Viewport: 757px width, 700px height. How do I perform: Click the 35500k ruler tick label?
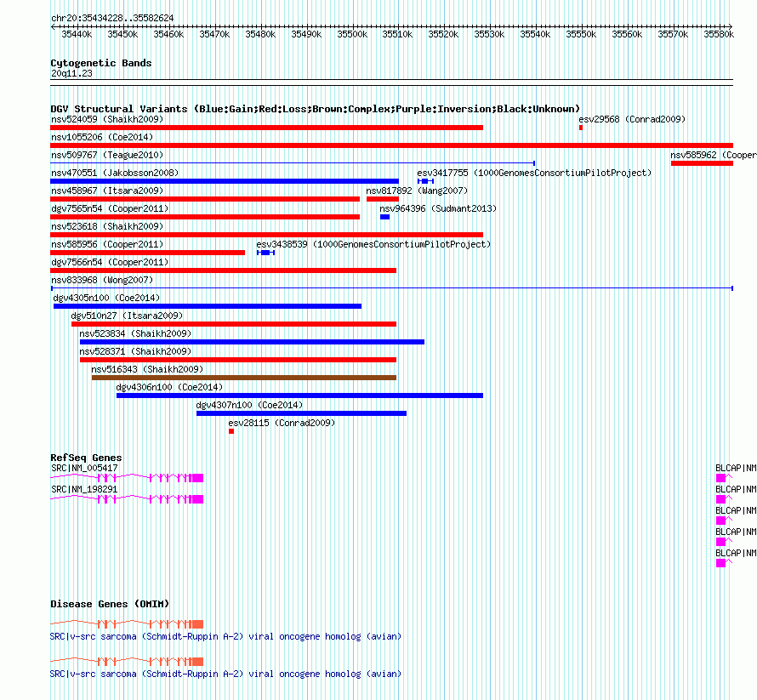[x=352, y=34]
